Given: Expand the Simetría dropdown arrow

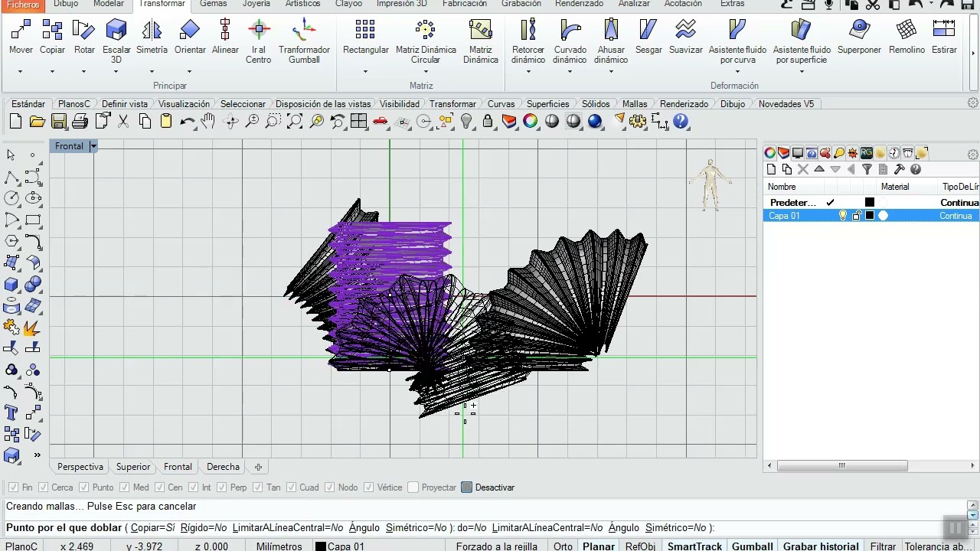Looking at the screenshot, I should tap(152, 72).
